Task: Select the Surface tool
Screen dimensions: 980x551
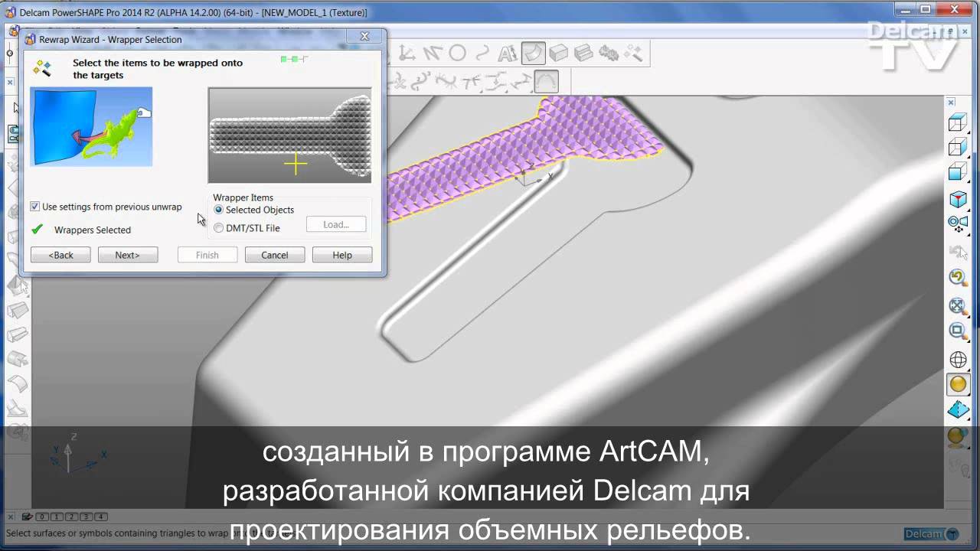Action: coord(534,53)
